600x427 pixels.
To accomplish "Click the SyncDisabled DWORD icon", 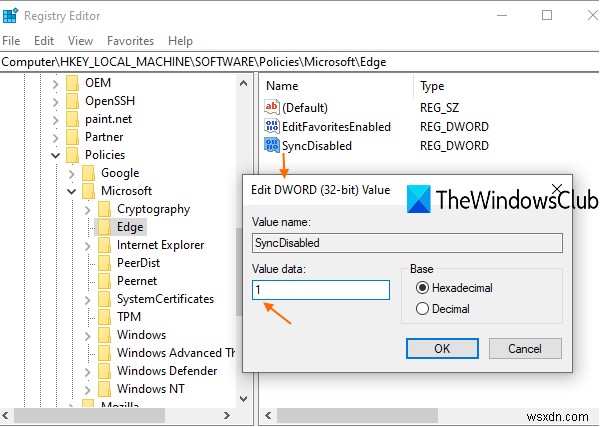I will pos(272,145).
